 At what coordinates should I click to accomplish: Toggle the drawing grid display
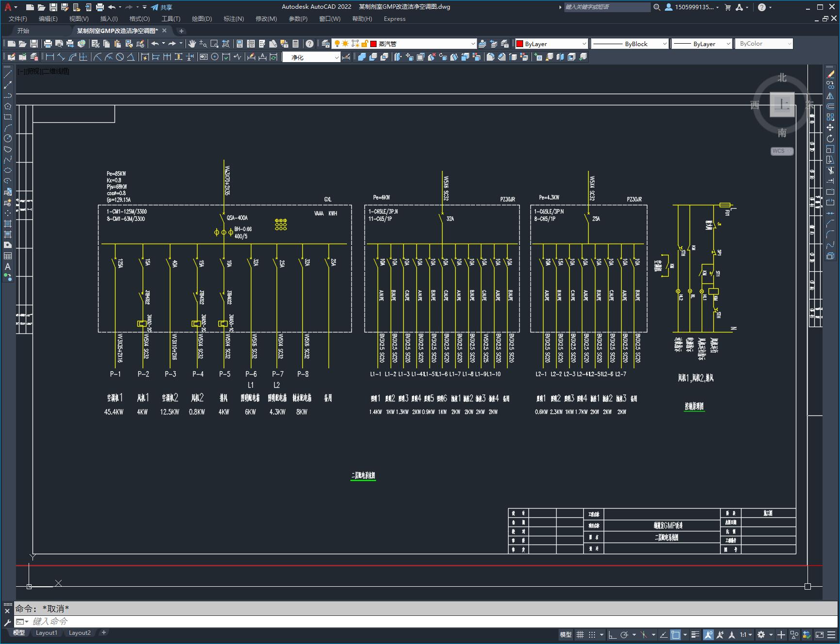click(x=580, y=634)
